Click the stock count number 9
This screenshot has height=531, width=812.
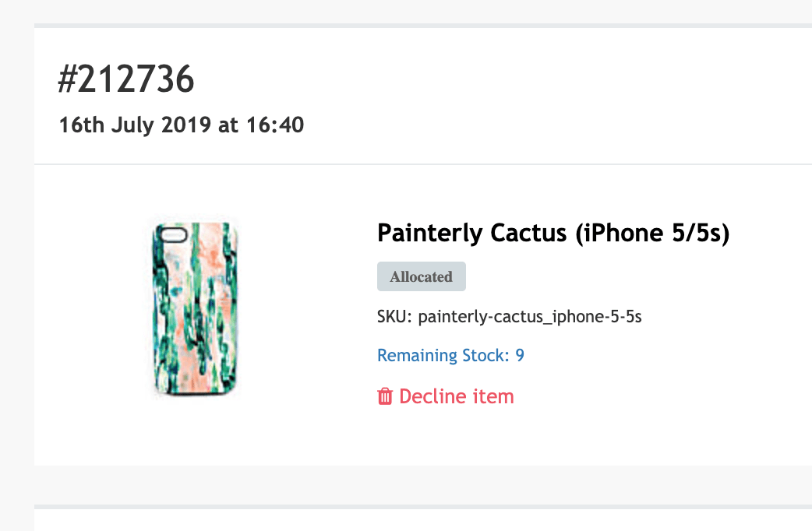click(520, 356)
